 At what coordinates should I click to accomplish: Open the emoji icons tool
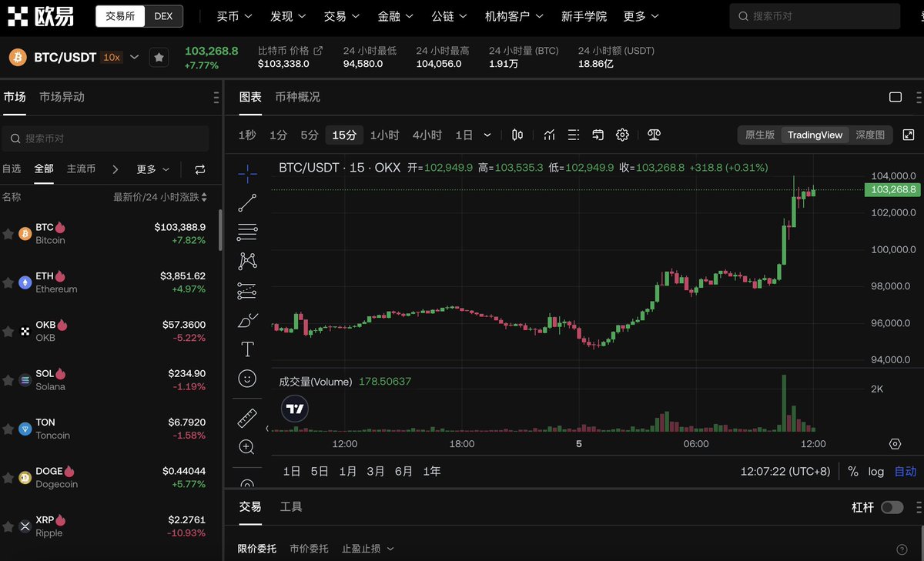click(x=247, y=379)
